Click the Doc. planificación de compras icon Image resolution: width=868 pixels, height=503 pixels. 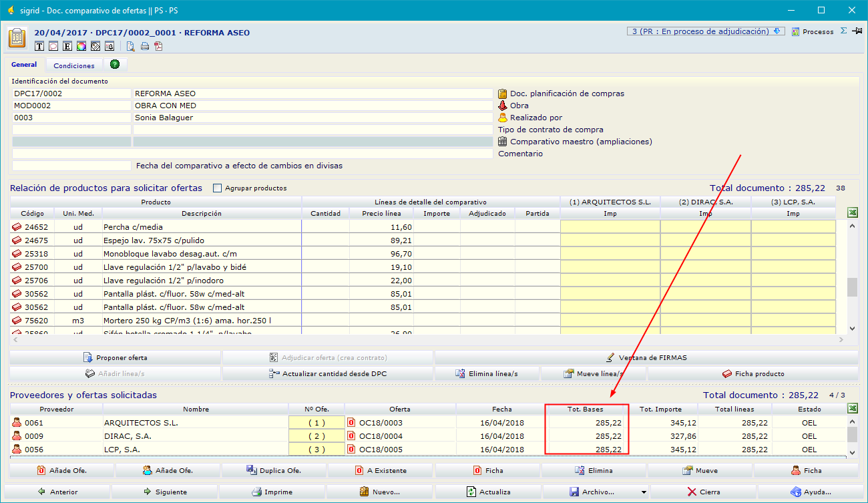pyautogui.click(x=503, y=94)
